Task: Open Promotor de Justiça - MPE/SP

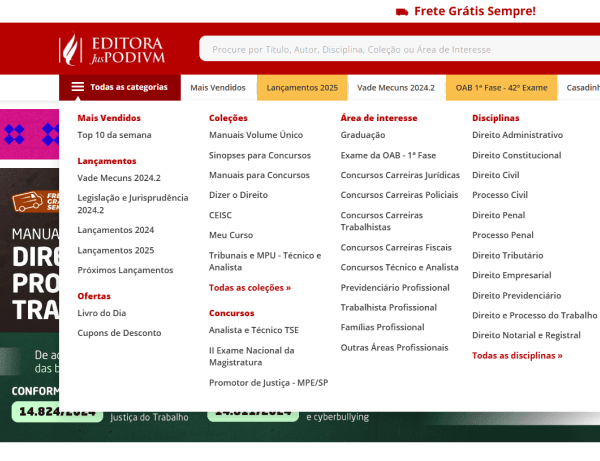Action: click(x=269, y=383)
